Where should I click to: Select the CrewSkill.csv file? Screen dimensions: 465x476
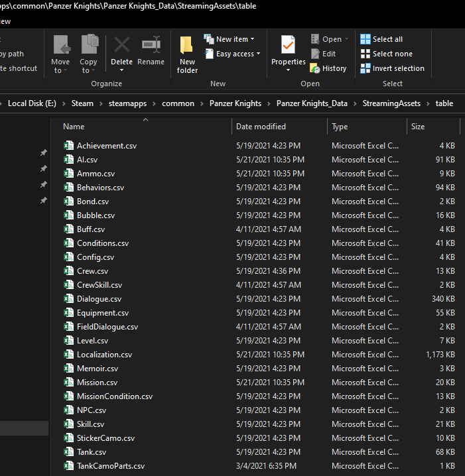tap(100, 285)
